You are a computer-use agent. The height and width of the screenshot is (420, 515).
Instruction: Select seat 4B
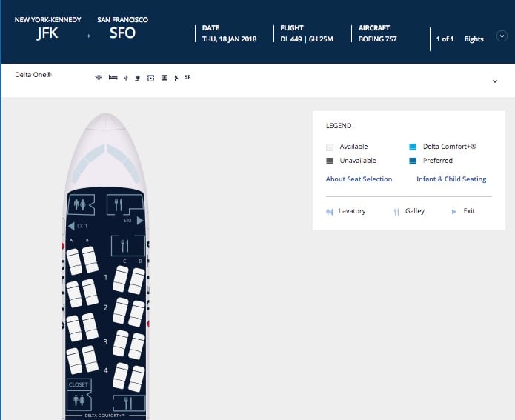(x=90, y=359)
